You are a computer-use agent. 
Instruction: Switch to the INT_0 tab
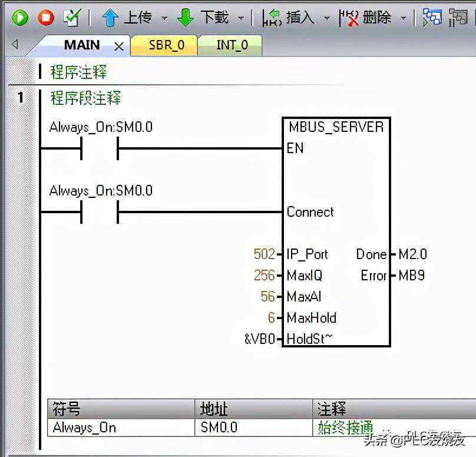(x=232, y=45)
